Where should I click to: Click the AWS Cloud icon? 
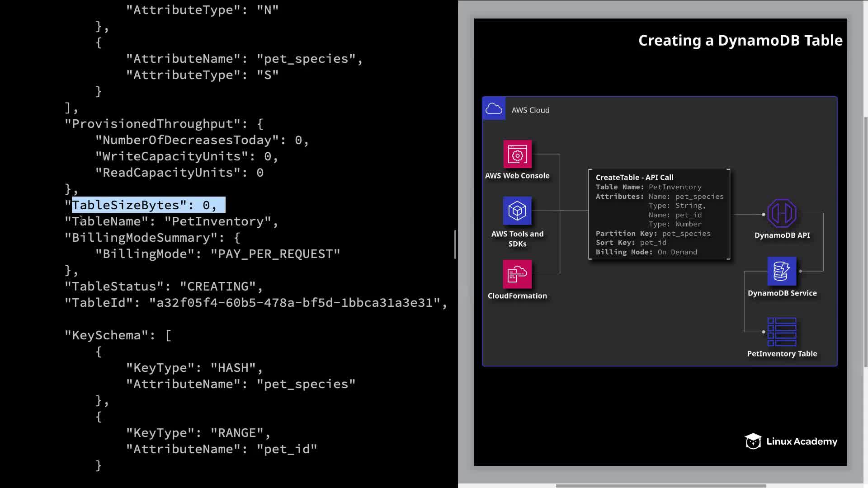pyautogui.click(x=494, y=109)
